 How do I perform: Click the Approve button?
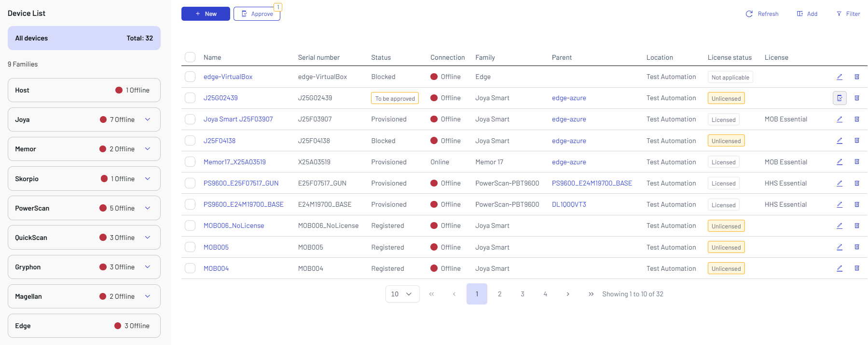click(257, 14)
